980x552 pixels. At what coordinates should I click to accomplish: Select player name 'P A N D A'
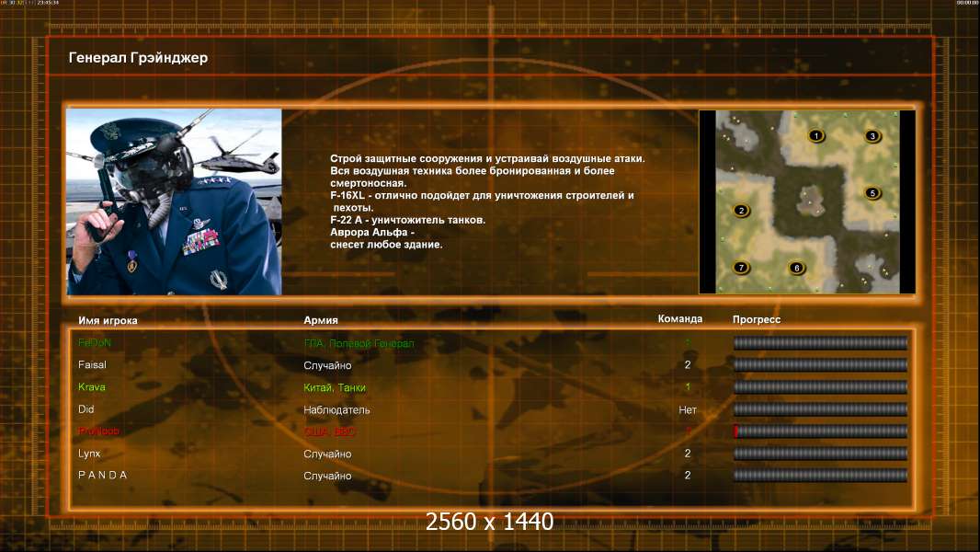(x=102, y=475)
